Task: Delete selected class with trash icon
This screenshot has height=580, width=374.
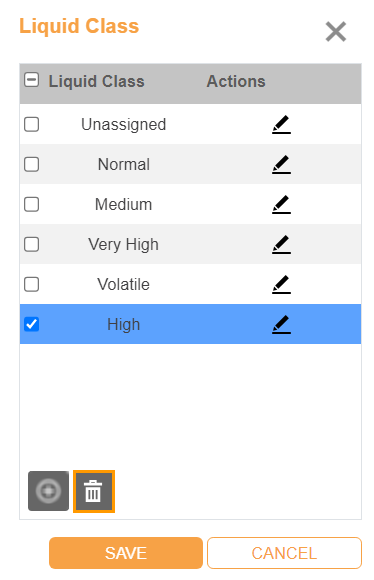Action: point(94,491)
